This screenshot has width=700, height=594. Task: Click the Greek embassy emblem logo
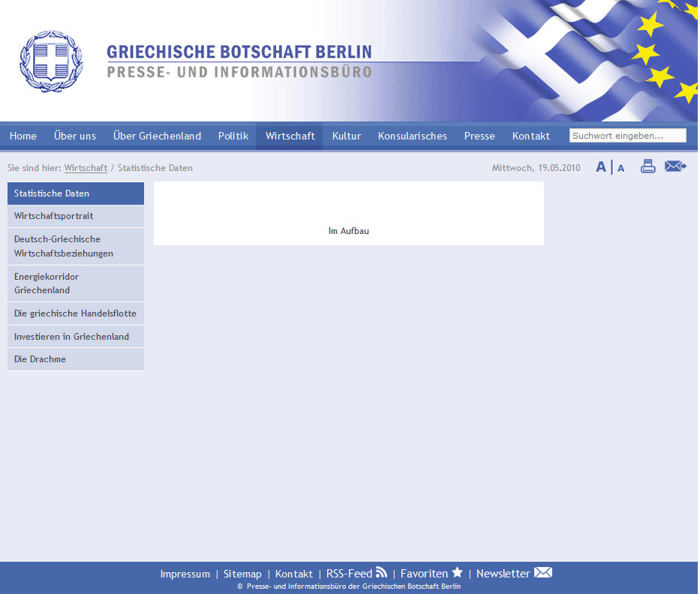50,61
